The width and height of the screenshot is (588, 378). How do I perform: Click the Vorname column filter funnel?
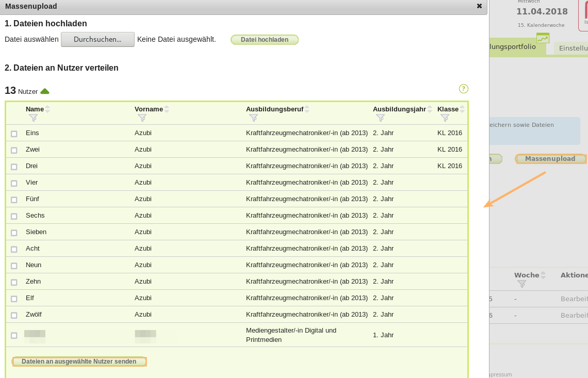[x=142, y=118]
